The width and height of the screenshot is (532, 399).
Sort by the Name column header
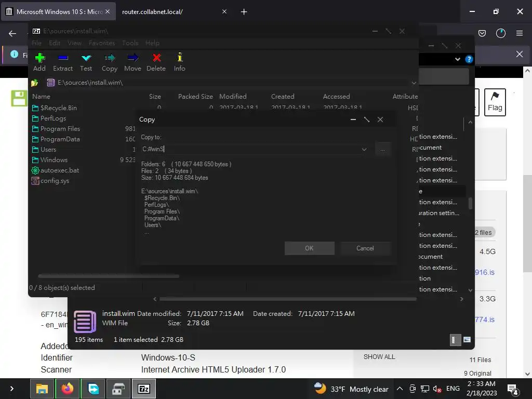(x=41, y=97)
